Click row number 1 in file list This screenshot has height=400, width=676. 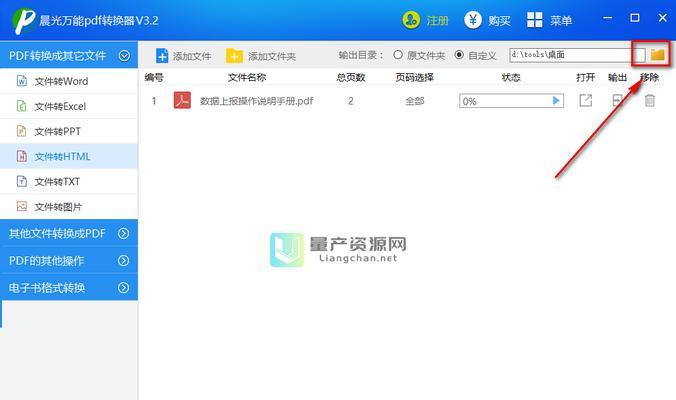tap(154, 101)
